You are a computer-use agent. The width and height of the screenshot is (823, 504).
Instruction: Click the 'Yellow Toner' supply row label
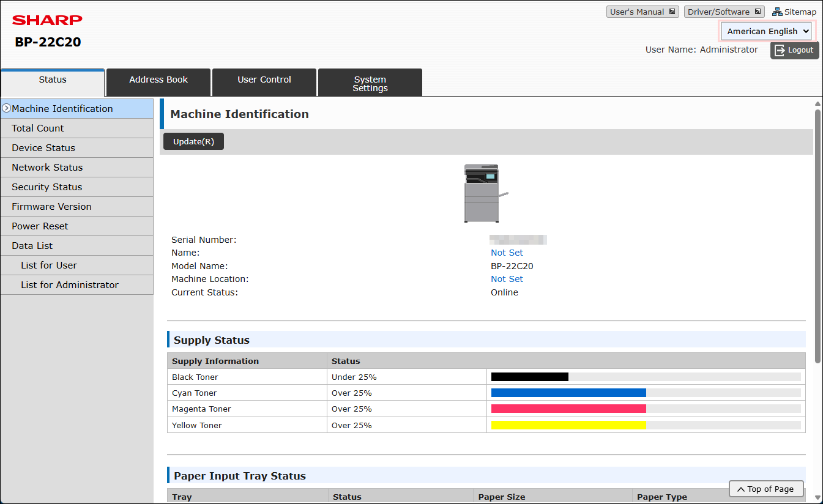click(x=197, y=425)
